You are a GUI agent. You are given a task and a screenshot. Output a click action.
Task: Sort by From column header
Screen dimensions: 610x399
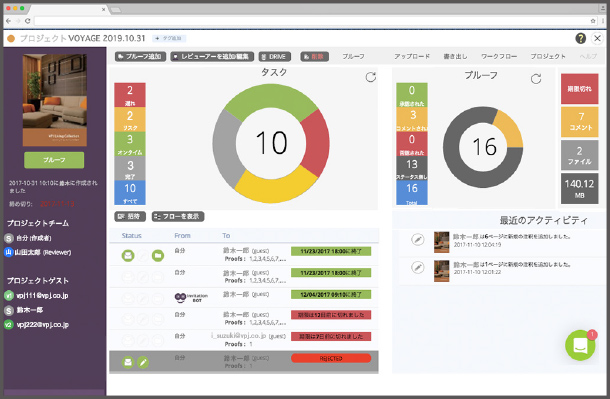tap(182, 236)
